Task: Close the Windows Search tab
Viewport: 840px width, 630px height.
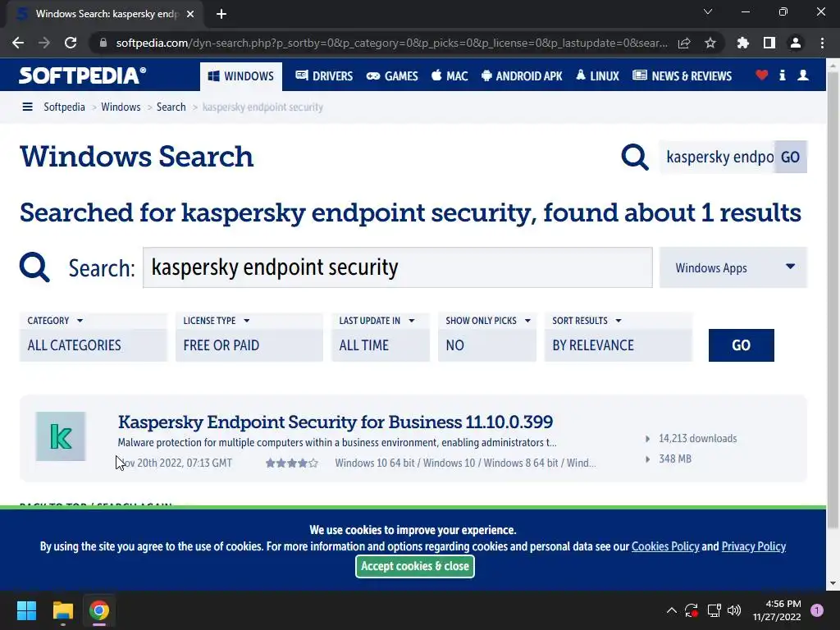Action: [x=190, y=14]
